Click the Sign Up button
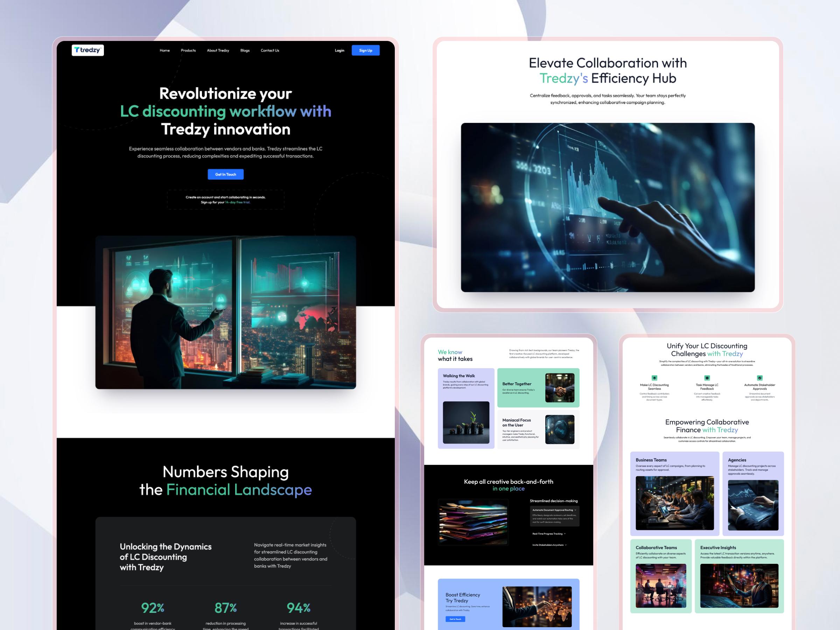Screen dimensions: 840x630 (365, 50)
